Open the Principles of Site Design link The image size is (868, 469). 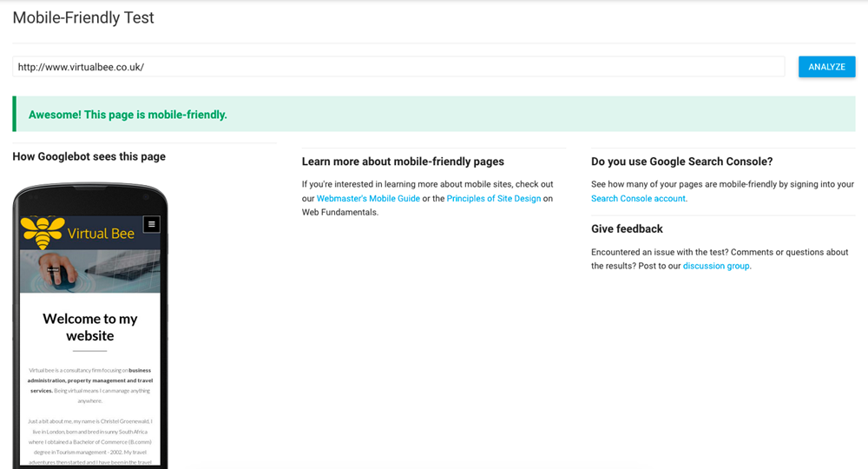tap(494, 198)
